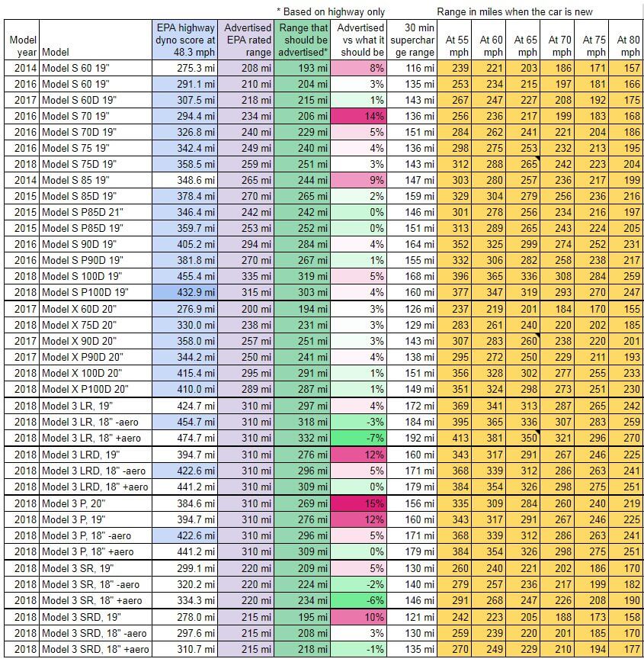
Task: Select the "Model S 75D 19"" cell
Action: tap(96, 164)
